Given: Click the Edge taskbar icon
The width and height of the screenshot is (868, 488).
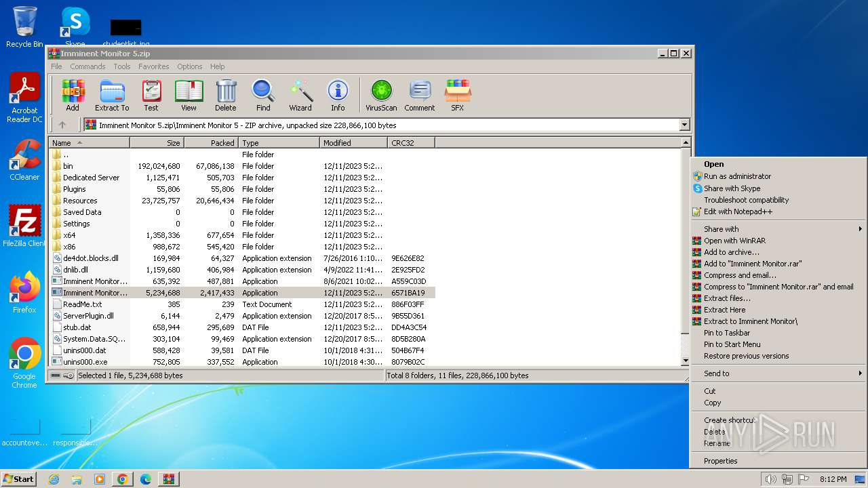Looking at the screenshot, I should click(146, 479).
